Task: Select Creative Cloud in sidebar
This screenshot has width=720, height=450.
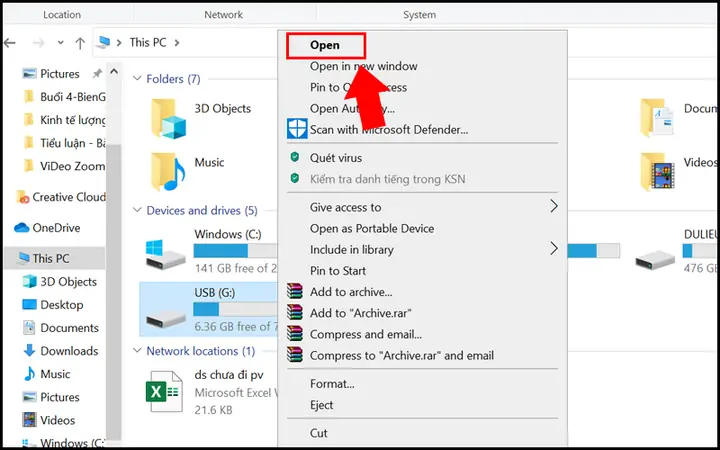Action: (x=61, y=197)
